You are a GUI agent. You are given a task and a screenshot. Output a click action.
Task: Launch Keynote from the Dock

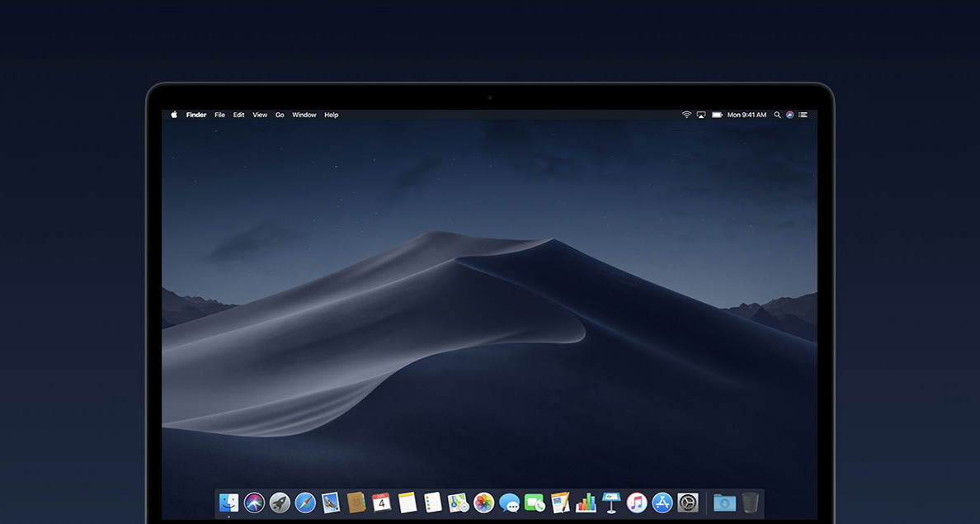coord(611,503)
